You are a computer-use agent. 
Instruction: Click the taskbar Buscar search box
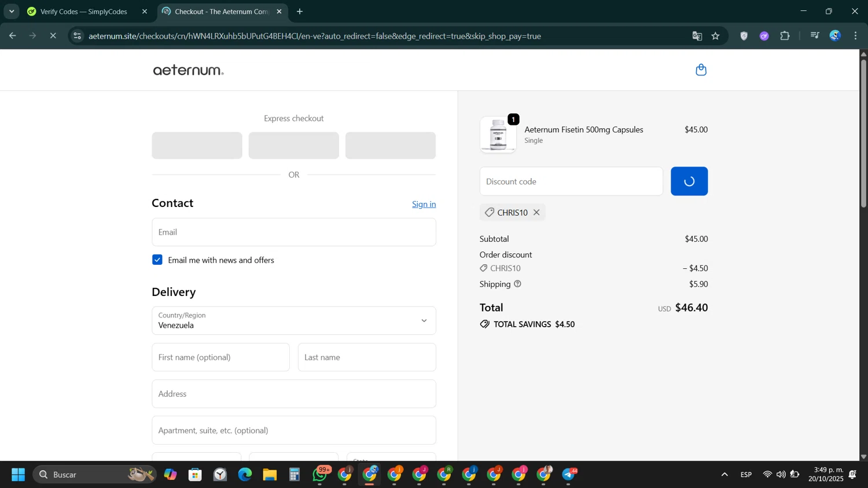tap(94, 475)
